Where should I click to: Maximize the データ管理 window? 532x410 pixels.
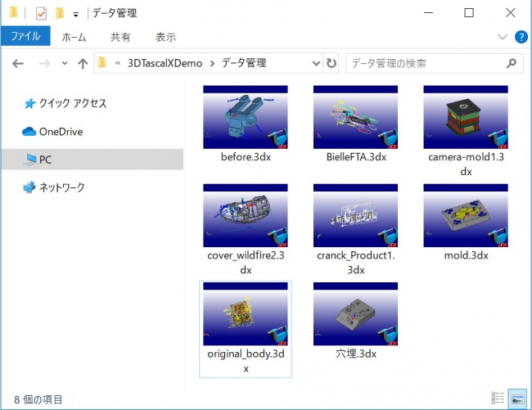(469, 13)
